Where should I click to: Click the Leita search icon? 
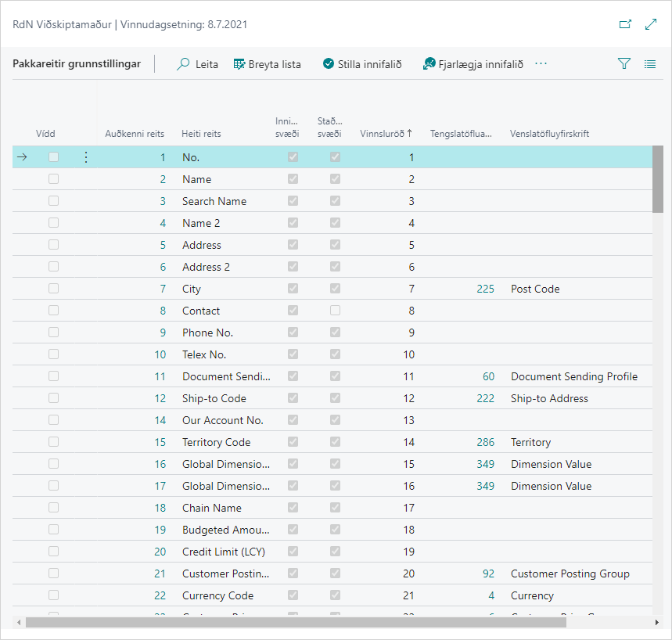tap(184, 64)
